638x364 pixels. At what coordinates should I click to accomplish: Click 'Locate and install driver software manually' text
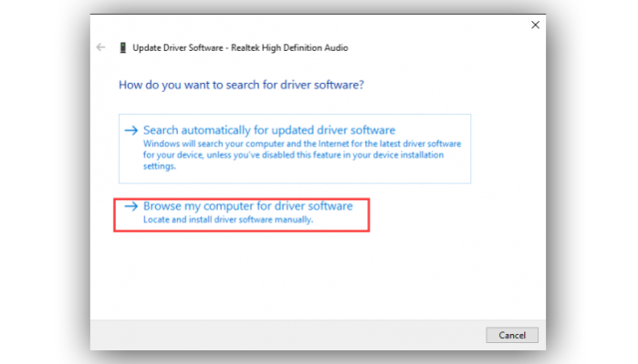pos(228,220)
